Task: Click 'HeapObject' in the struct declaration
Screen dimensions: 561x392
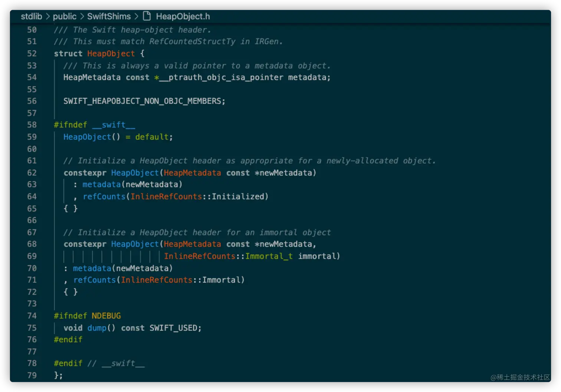Action: click(111, 53)
